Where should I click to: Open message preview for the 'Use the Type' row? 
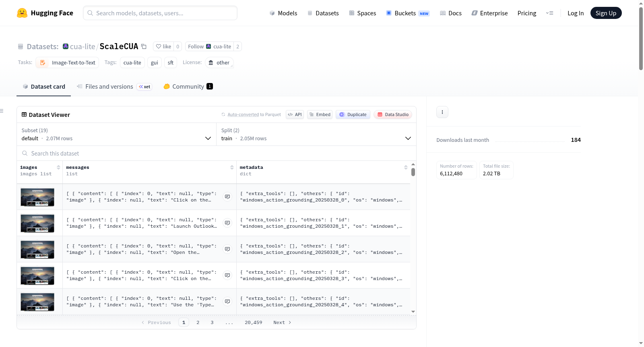pyautogui.click(x=227, y=301)
